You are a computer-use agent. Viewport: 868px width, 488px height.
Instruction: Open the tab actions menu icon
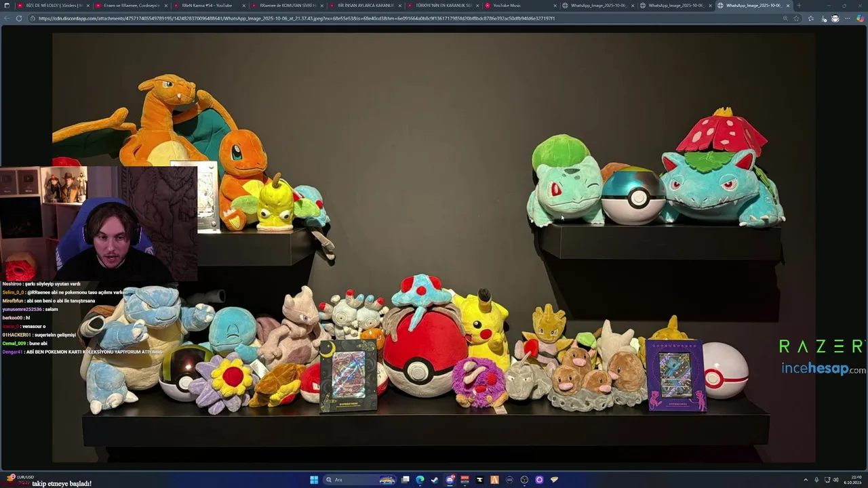[x=6, y=5]
